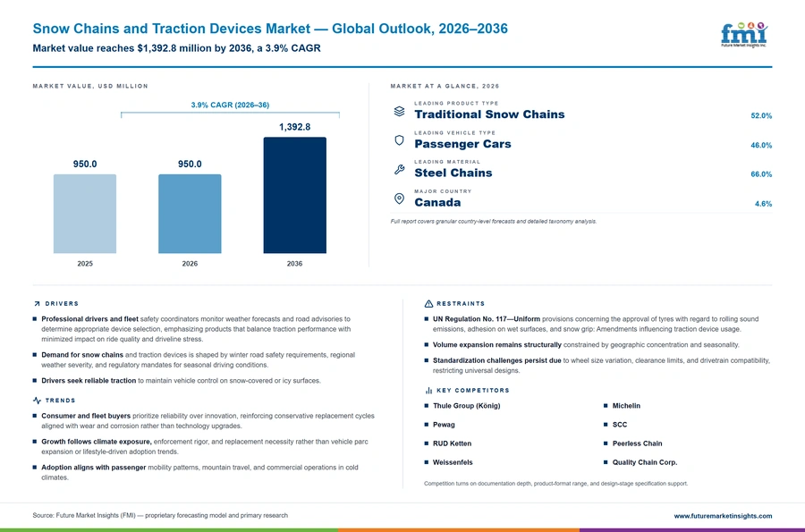
Task: Click the location pin icon beside Canada
Action: (400, 198)
